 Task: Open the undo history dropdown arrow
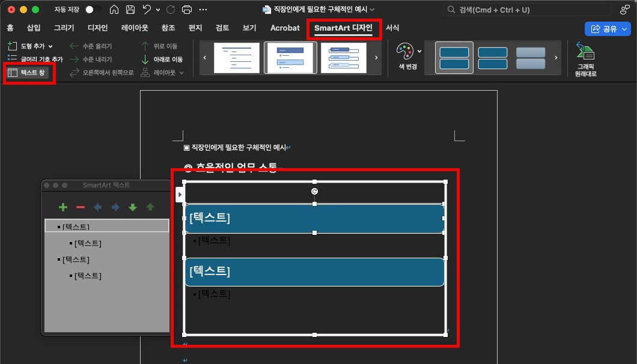[x=157, y=10]
